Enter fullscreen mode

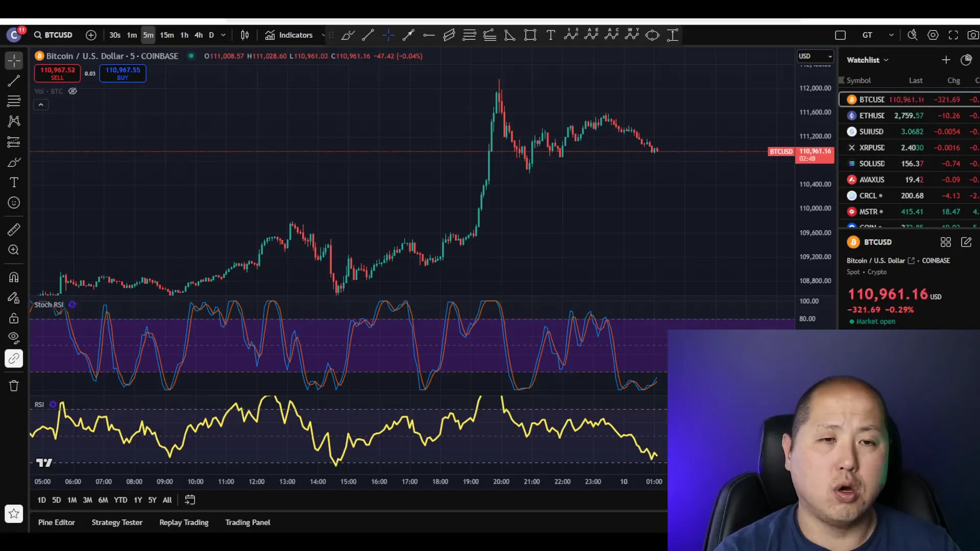point(953,35)
